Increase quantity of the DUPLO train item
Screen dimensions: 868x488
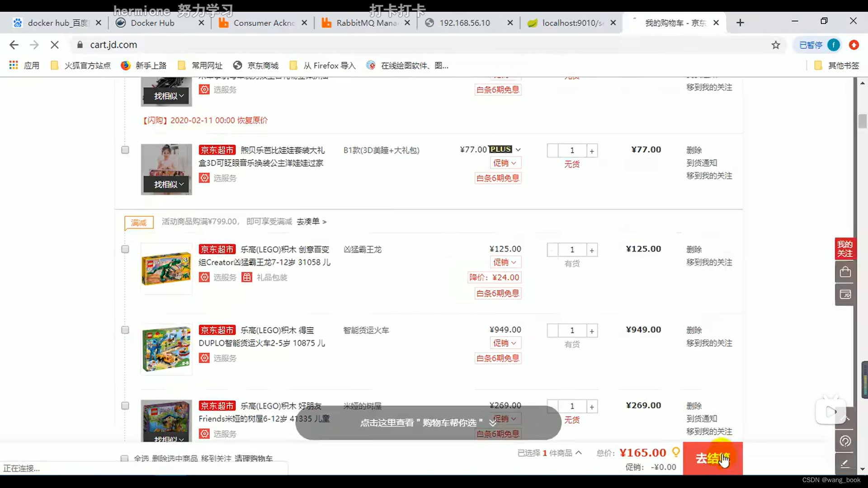592,331
